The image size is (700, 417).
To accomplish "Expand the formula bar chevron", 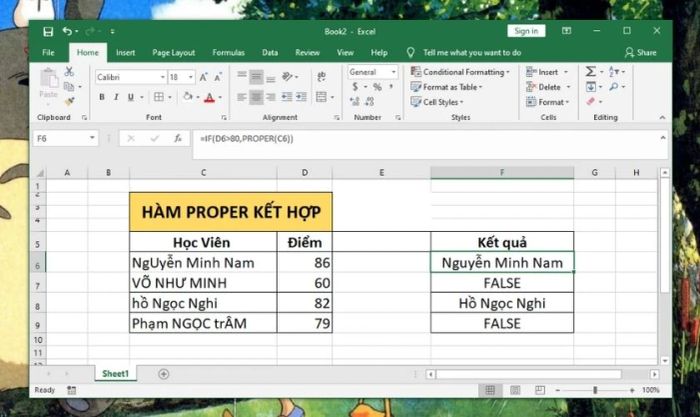I will pos(662,138).
